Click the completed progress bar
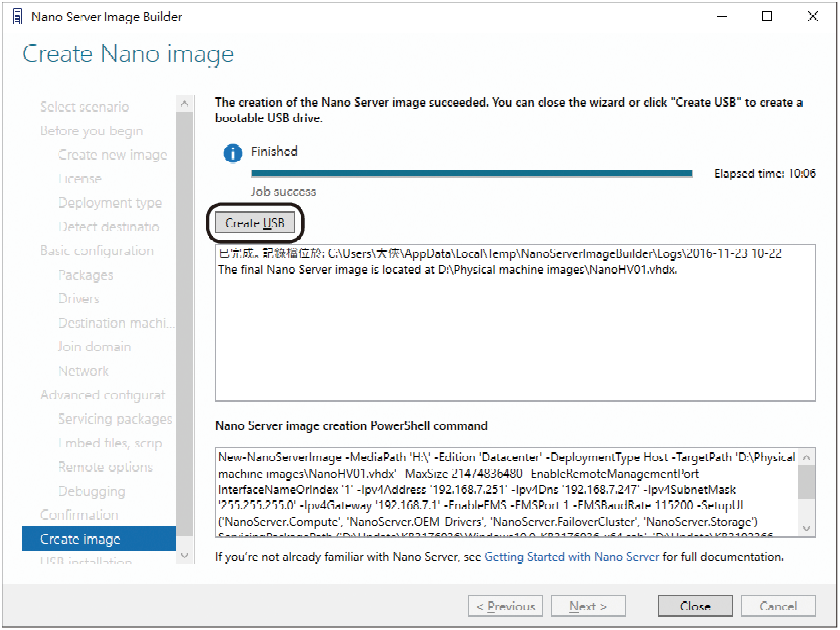The width and height of the screenshot is (840, 630). click(x=472, y=173)
